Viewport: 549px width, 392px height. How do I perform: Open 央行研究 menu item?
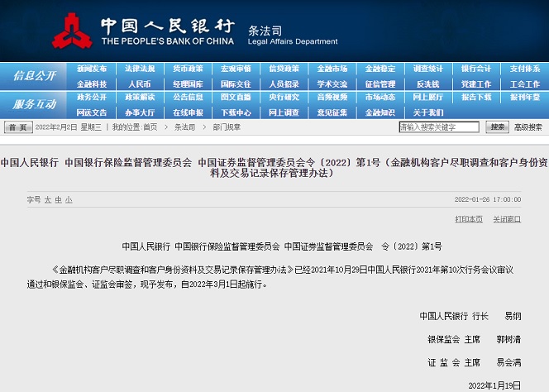pos(284,97)
